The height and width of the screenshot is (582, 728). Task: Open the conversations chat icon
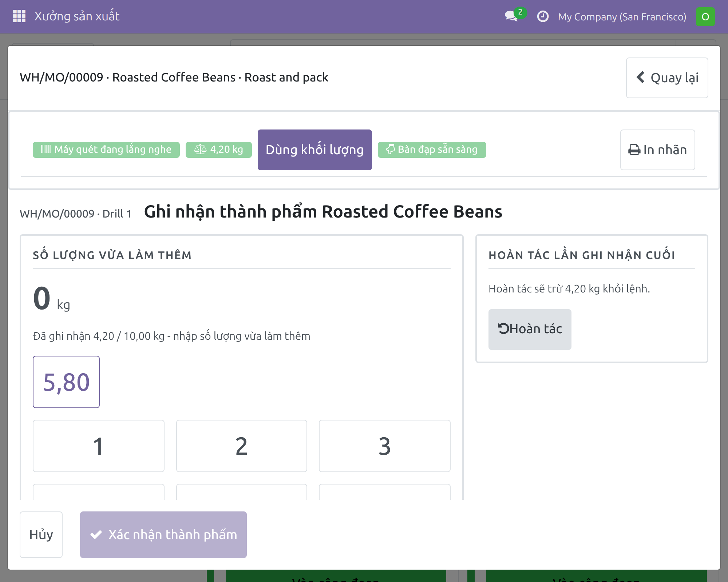pyautogui.click(x=511, y=16)
